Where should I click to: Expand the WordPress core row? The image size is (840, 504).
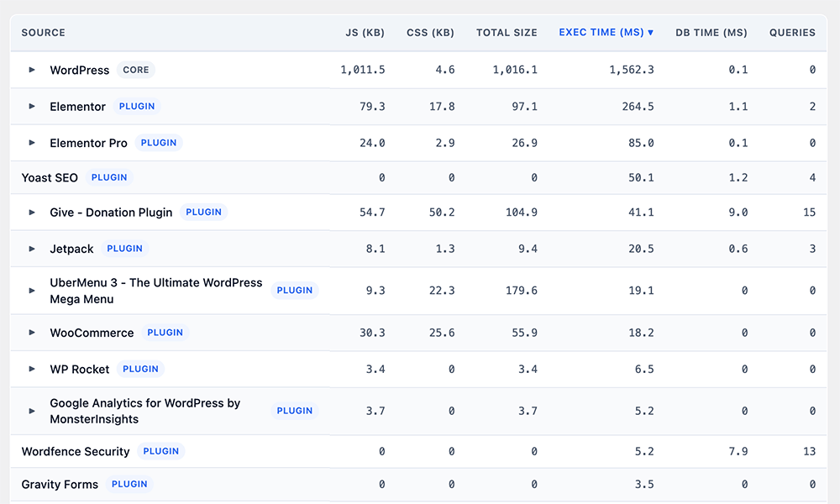tap(32, 70)
